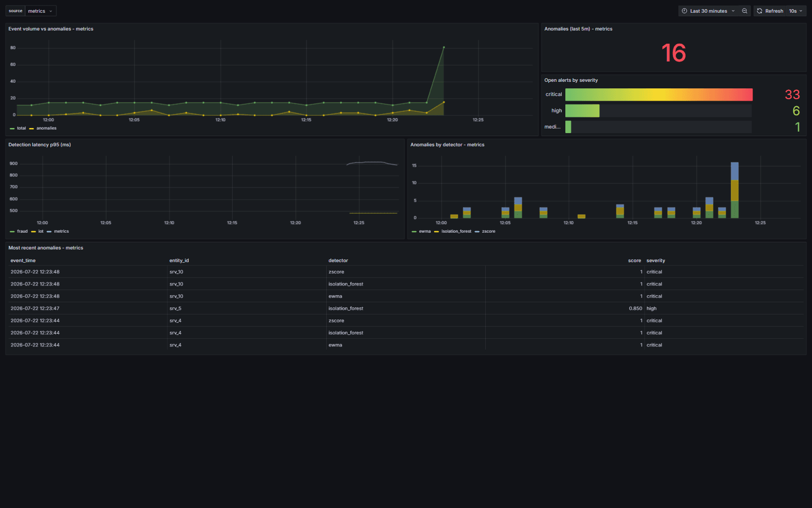The image size is (812, 508).
Task: Toggle the ewma series in detector legend
Action: (425, 231)
